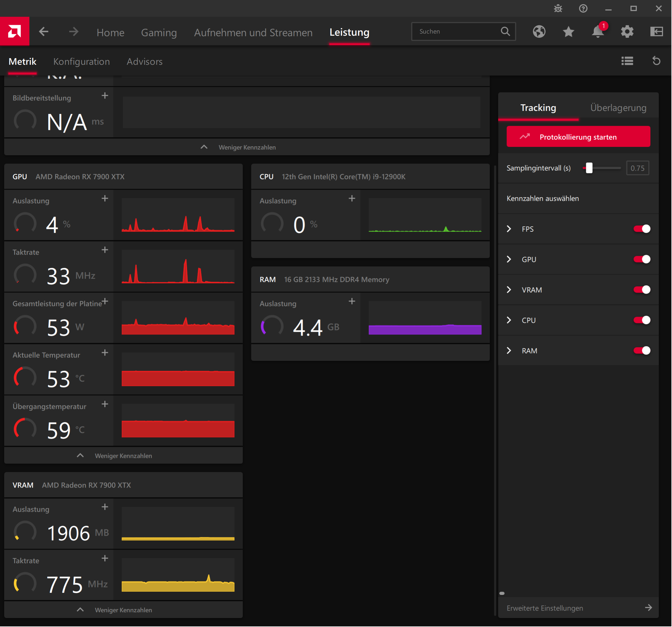Expand the GPU metrics chevron
This screenshot has width=672, height=627.
(509, 259)
